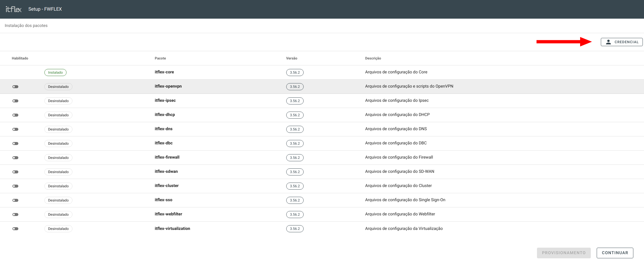Click the CONTINUAR button
Screen dimensions: 644x266
615,253
